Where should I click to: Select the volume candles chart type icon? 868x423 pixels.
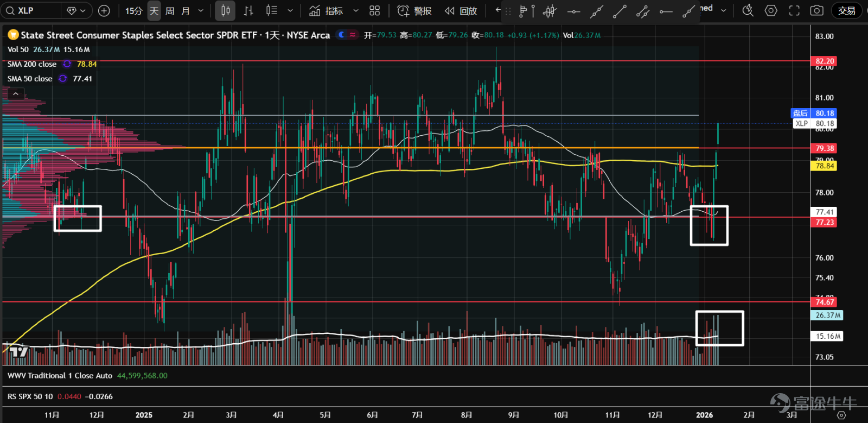[272, 11]
